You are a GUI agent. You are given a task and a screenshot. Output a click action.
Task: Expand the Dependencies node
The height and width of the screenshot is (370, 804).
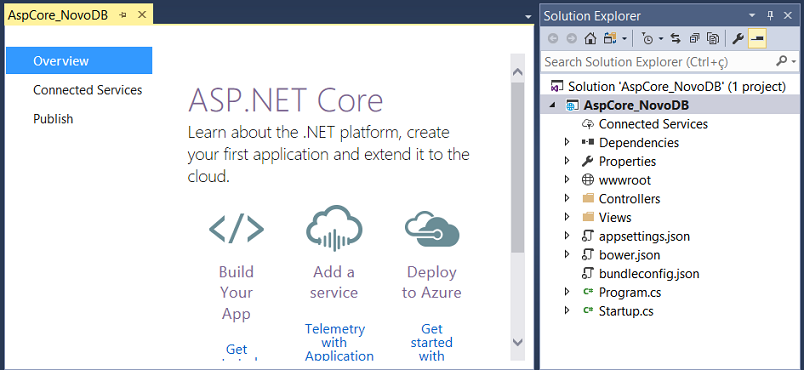(567, 142)
